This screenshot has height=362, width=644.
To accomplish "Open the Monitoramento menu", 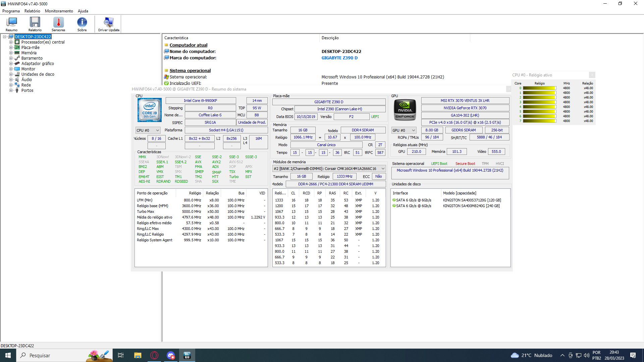I will coord(59,11).
